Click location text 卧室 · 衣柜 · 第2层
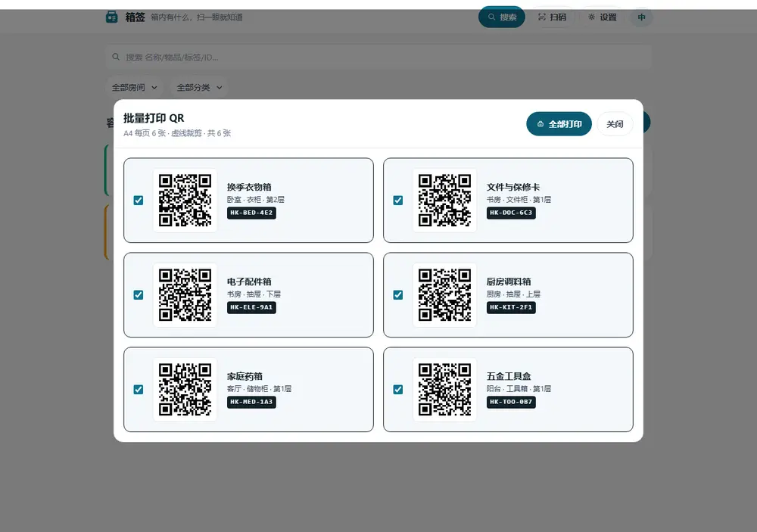 pyautogui.click(x=256, y=199)
